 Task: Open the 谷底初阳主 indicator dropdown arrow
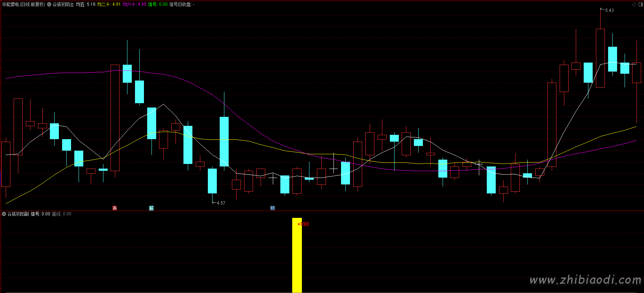[x=49, y=4]
